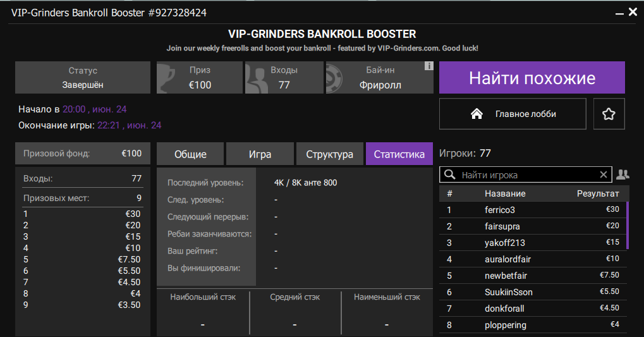Click fifth place prize €7.50 in payouts
The width and height of the screenshot is (644, 337).
click(x=129, y=259)
